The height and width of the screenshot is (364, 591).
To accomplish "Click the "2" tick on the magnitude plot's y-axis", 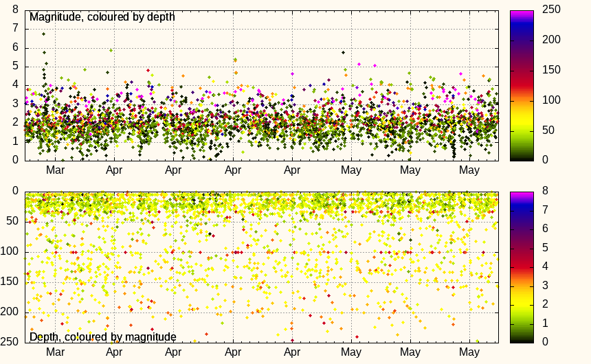I will [15, 122].
